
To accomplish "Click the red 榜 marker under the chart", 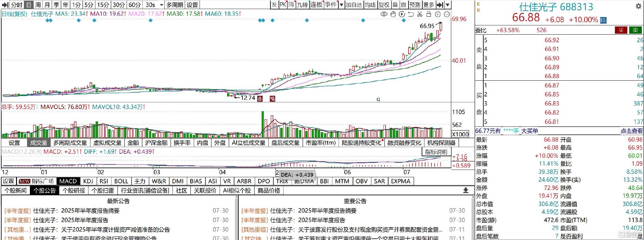I will coord(272,99).
